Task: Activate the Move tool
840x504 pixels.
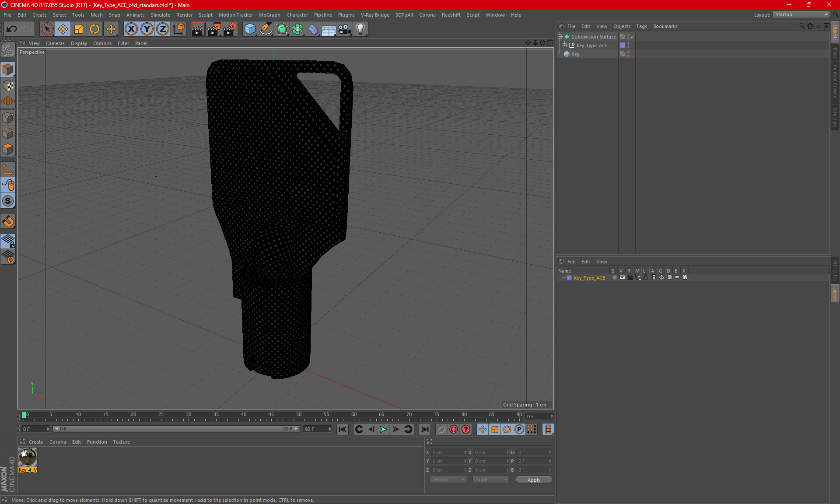Action: pos(63,29)
